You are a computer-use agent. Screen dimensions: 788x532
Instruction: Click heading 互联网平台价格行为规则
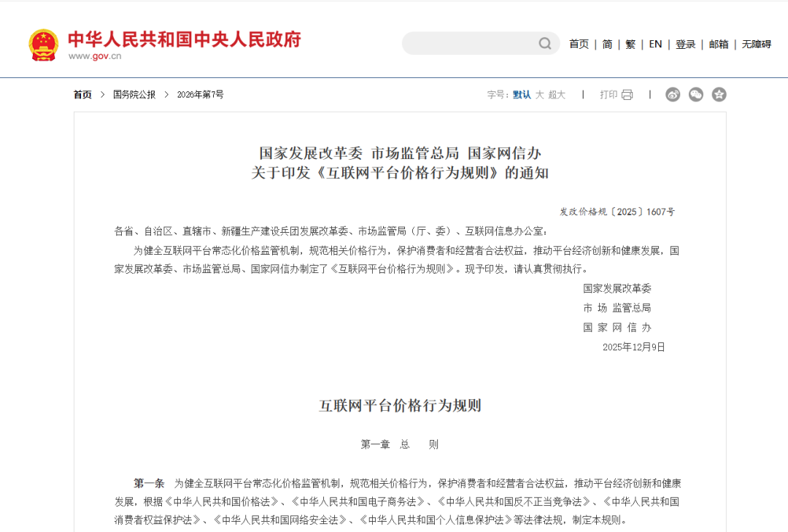pos(400,406)
